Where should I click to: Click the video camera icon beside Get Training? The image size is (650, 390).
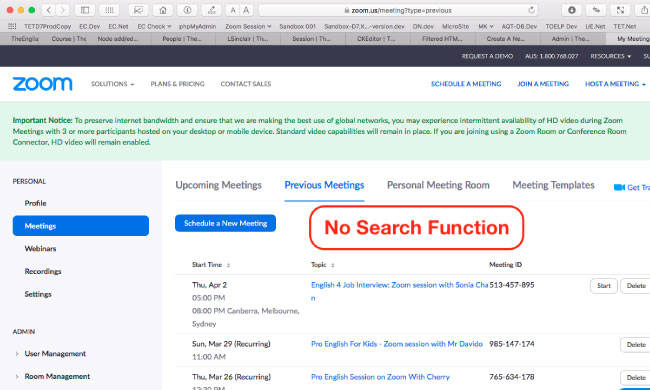click(x=619, y=187)
